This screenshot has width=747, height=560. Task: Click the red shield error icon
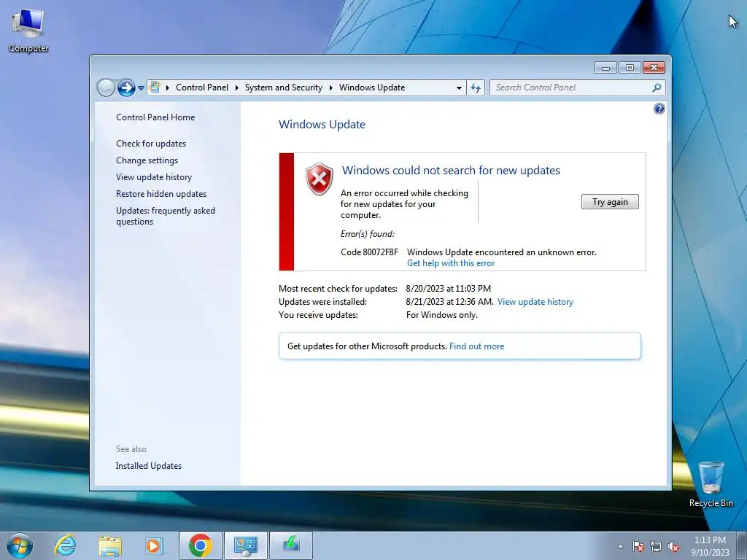point(320,179)
